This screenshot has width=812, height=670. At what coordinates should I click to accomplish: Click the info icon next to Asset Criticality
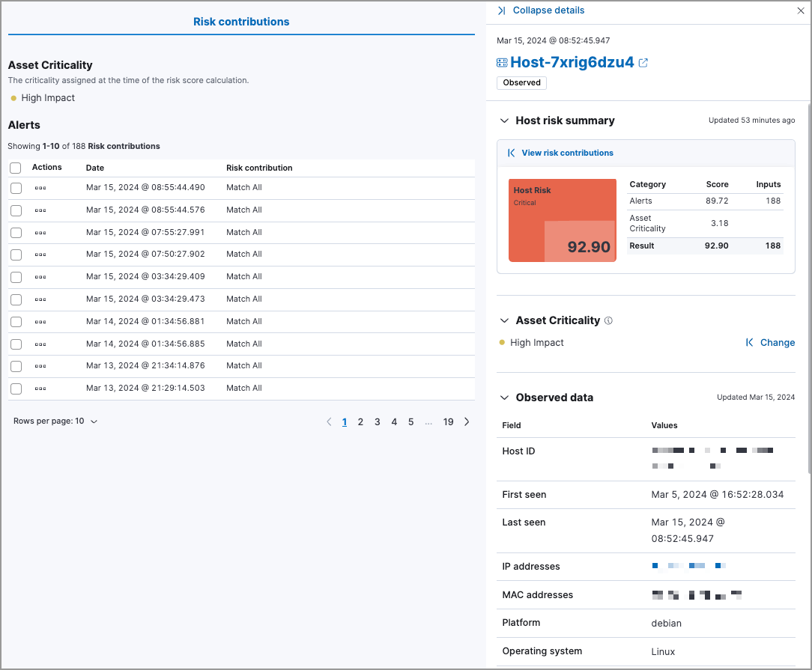point(608,320)
